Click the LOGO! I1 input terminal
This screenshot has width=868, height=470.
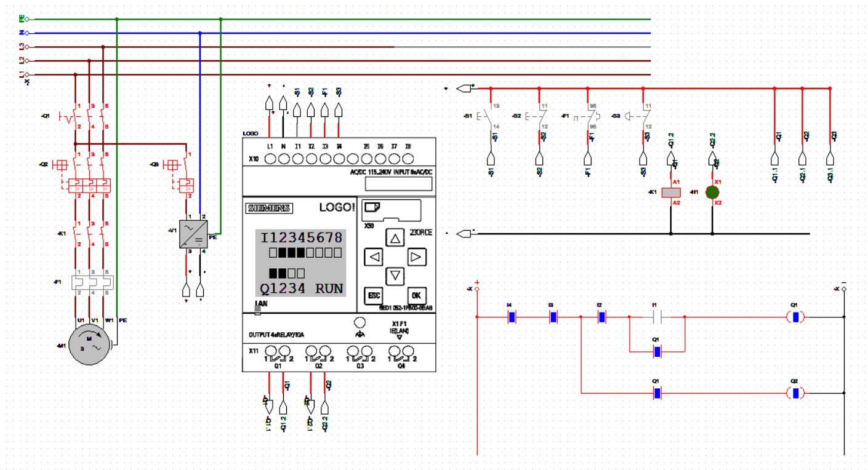pyautogui.click(x=298, y=159)
